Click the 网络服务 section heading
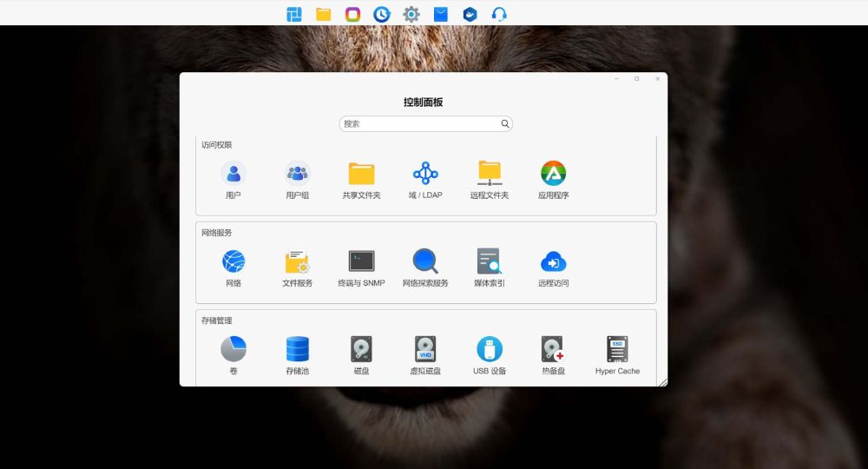The width and height of the screenshot is (868, 469). click(x=216, y=233)
